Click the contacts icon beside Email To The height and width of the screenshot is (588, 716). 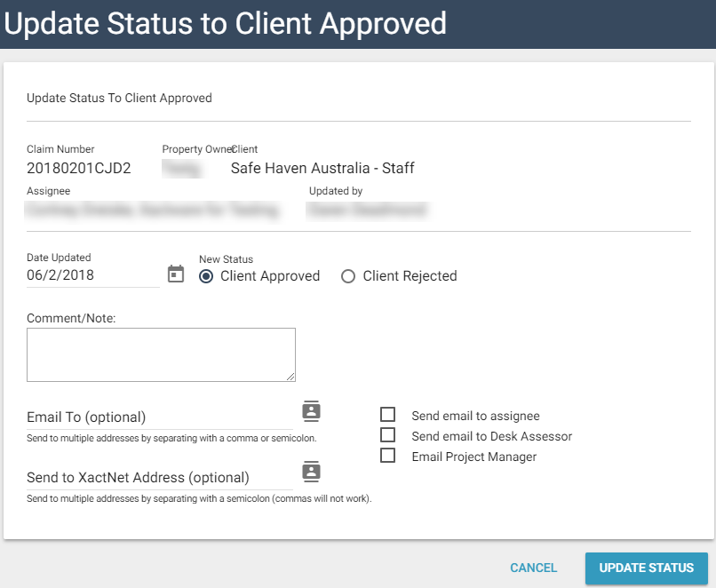pyautogui.click(x=311, y=410)
